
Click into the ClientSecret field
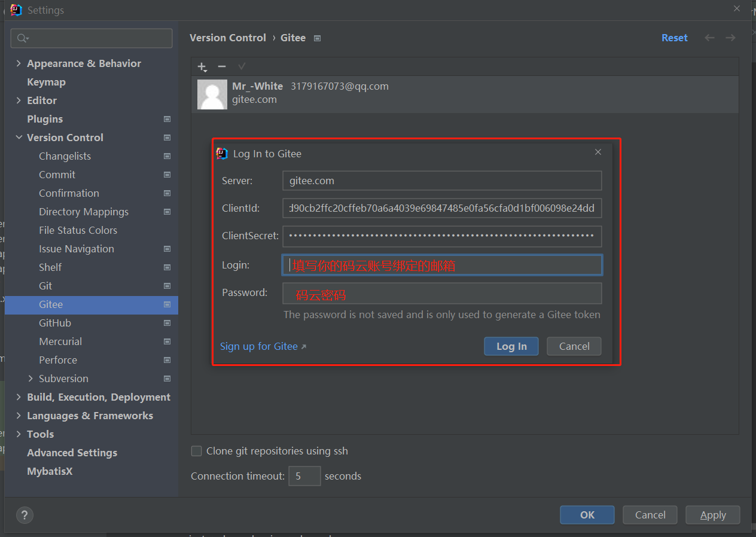point(442,236)
